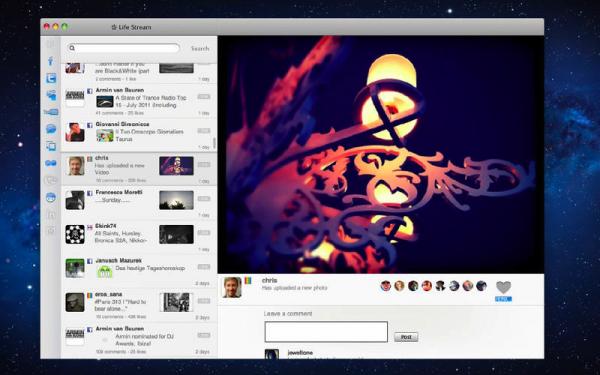The width and height of the screenshot is (600, 375).
Task: Click the large lantern photo
Action: pos(381,155)
